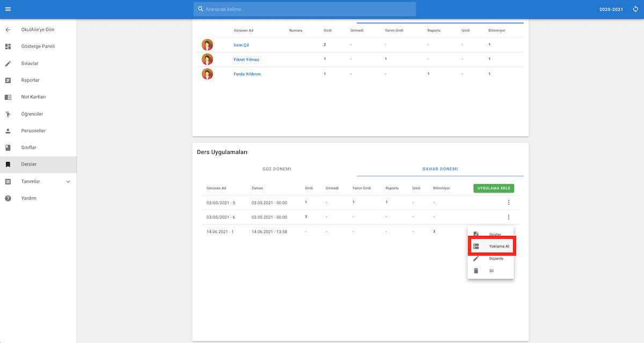This screenshot has width=644, height=343.
Task: Click the Raporlar document icon
Action: tap(8, 80)
